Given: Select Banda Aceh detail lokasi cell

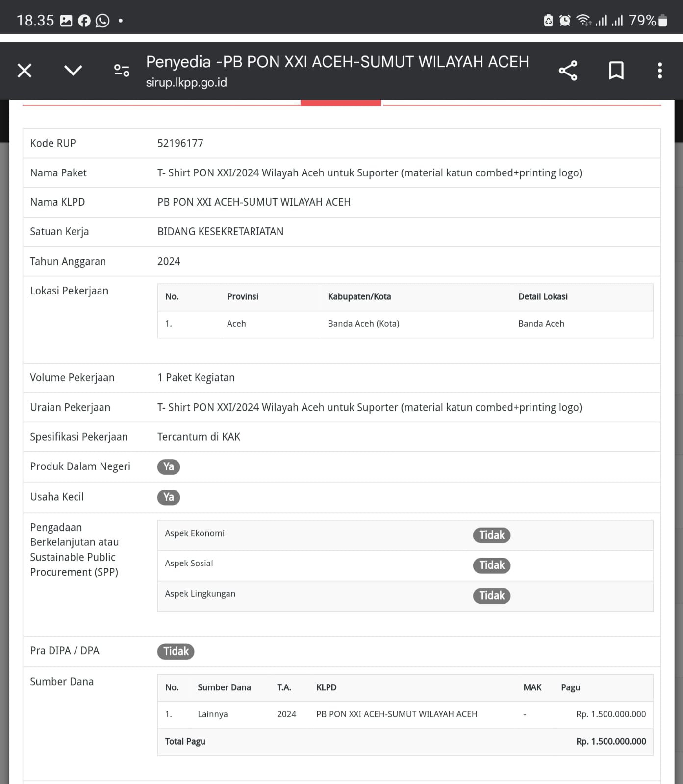Looking at the screenshot, I should coord(541,324).
